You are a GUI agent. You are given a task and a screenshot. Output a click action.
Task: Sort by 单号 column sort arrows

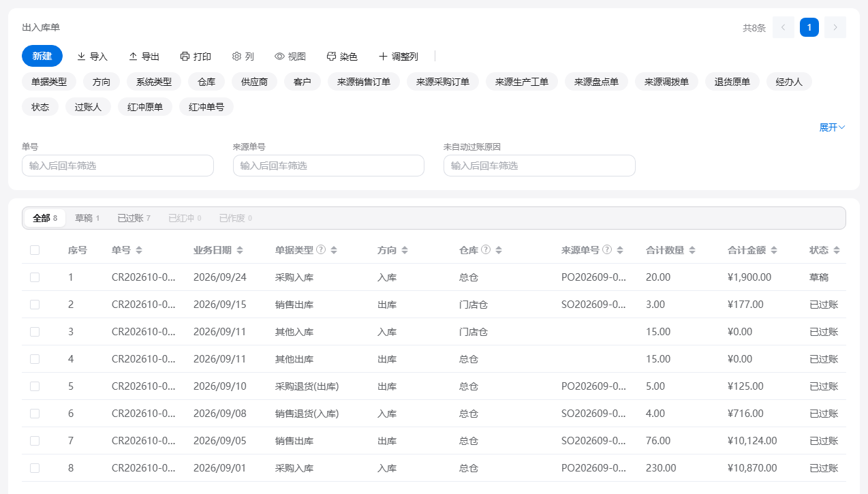coord(139,250)
